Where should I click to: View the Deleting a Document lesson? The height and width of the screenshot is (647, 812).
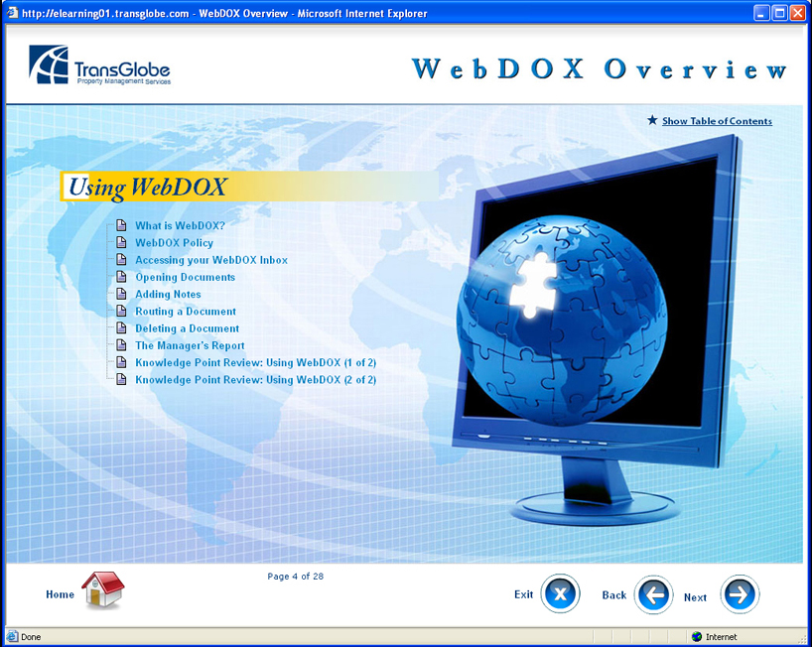coord(187,328)
